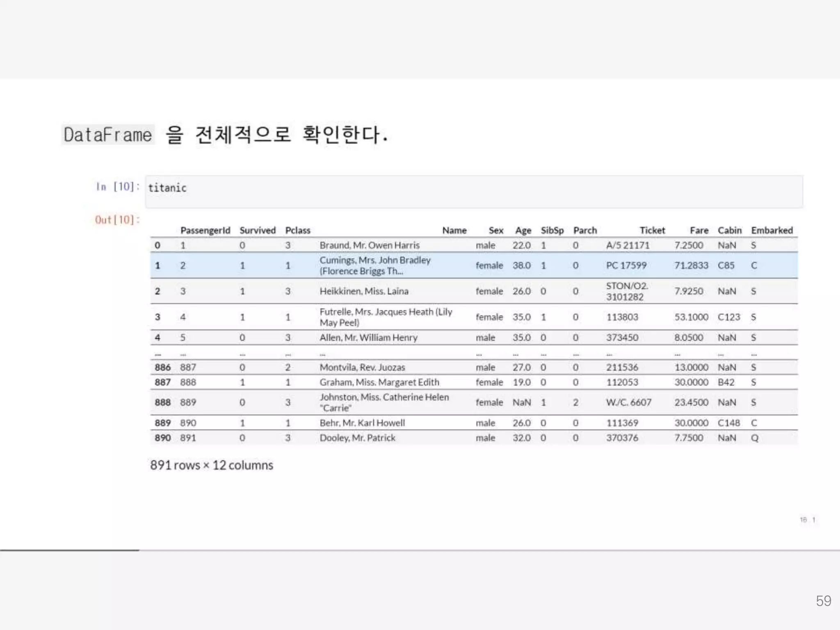Click the STON/O2. 3101282 ticket cell
The height and width of the screenshot is (630, 840).
coord(627,291)
